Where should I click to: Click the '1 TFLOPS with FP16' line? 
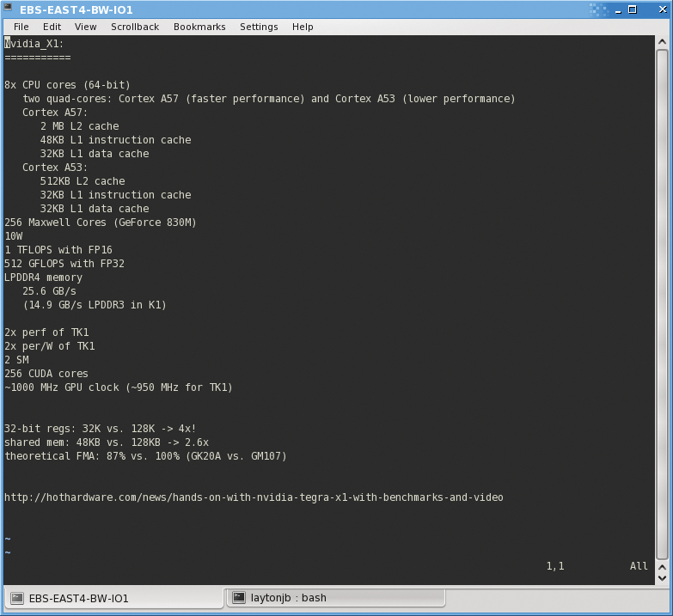tap(58, 250)
